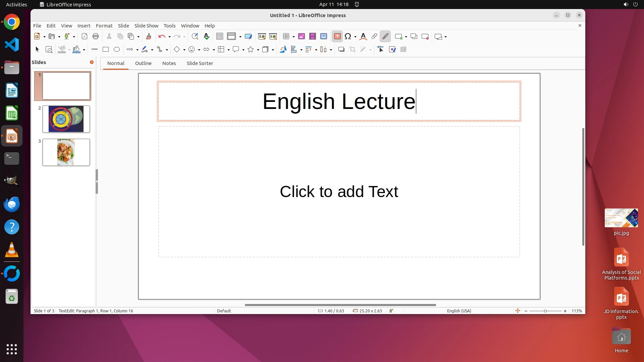Screen dimensions: 644x362
Task: Click the Print icon in toolbar
Action: (x=96, y=37)
